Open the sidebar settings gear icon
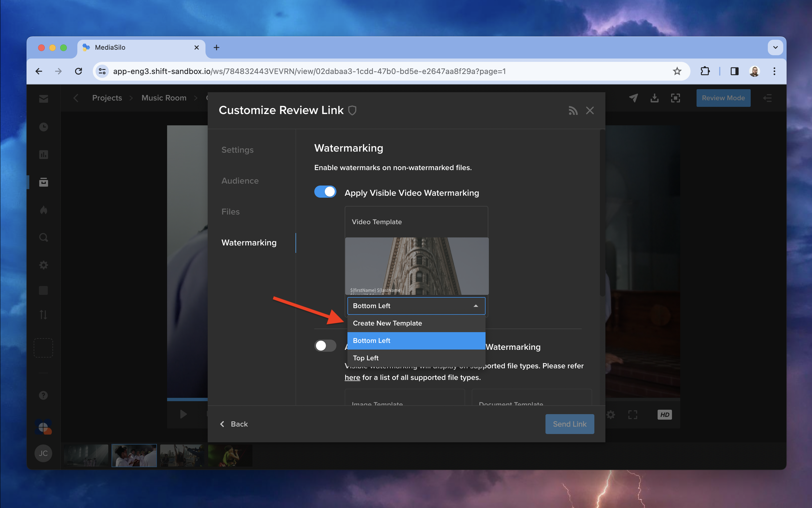812x508 pixels. tap(43, 265)
